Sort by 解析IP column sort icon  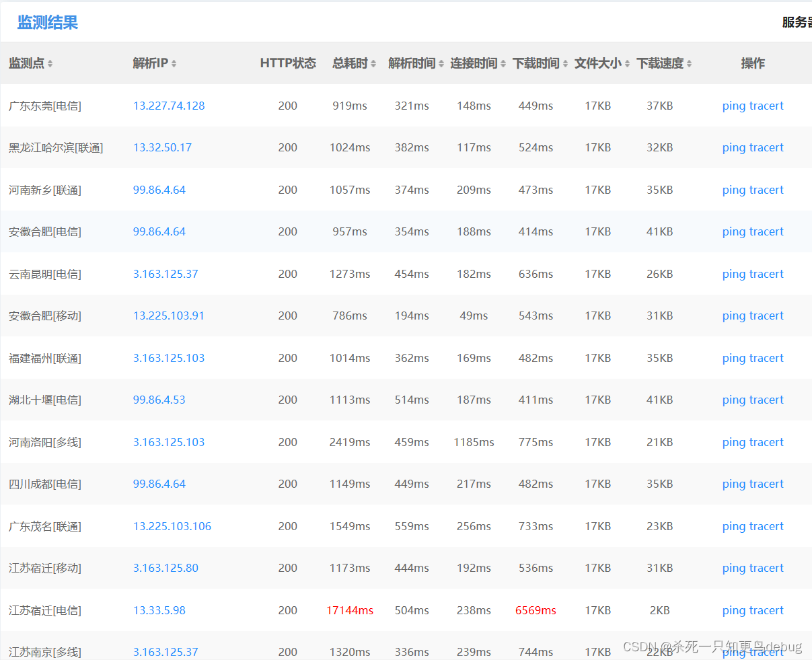pyautogui.click(x=174, y=63)
